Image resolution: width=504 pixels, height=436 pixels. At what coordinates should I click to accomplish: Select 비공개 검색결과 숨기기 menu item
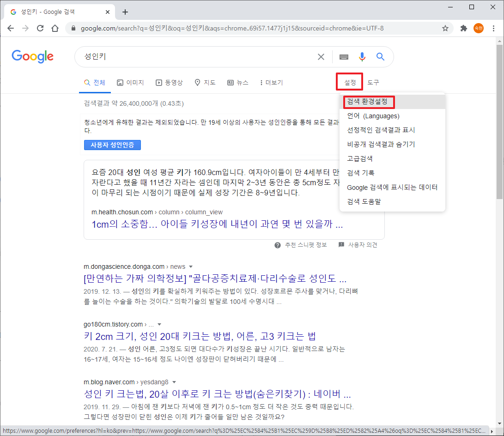pos(392,144)
